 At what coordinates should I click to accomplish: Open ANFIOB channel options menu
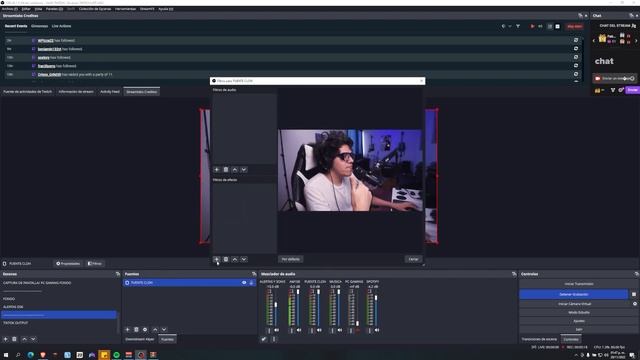pos(291,330)
